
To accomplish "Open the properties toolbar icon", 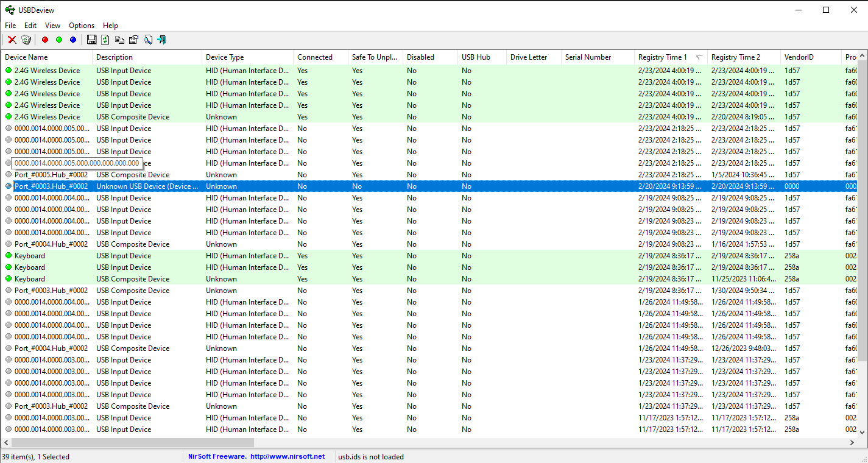I will point(133,40).
